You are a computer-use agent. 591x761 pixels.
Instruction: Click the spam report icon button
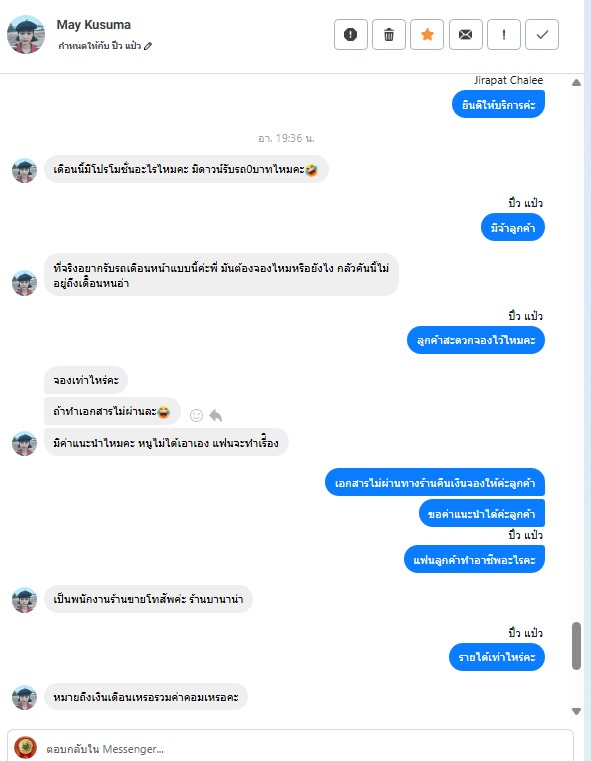350,34
